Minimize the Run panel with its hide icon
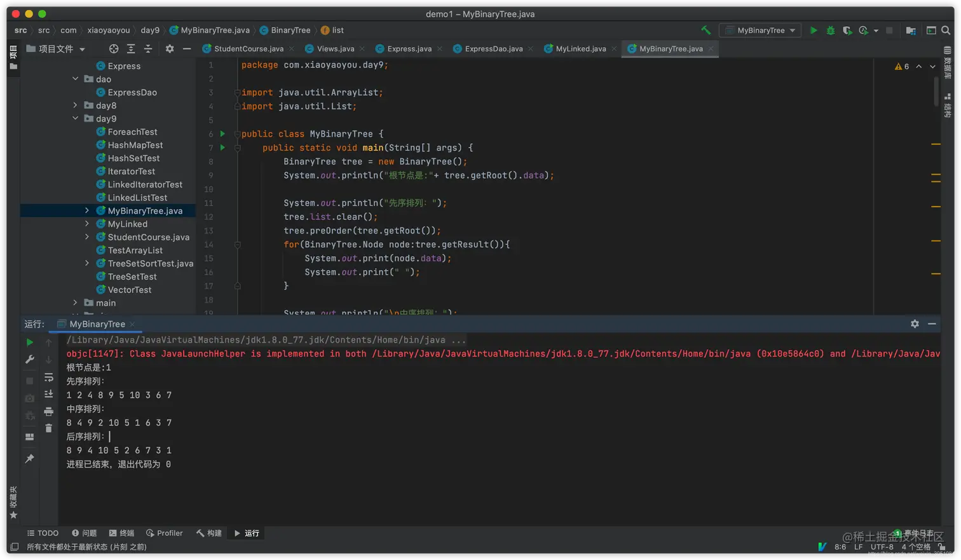961x560 pixels. [932, 324]
